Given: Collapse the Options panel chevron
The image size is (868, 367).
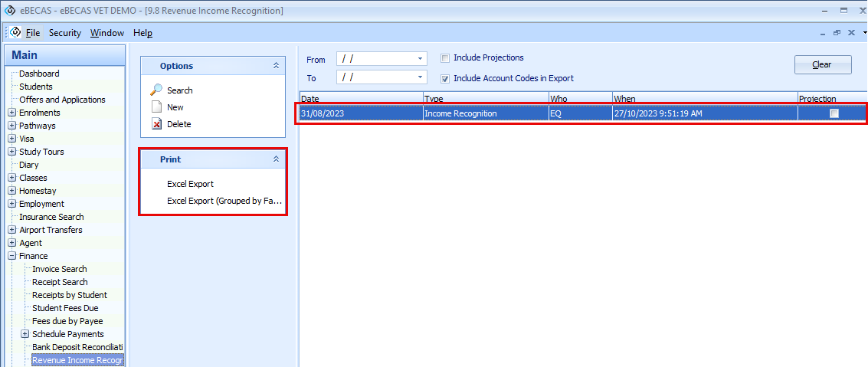Looking at the screenshot, I should pyautogui.click(x=276, y=66).
